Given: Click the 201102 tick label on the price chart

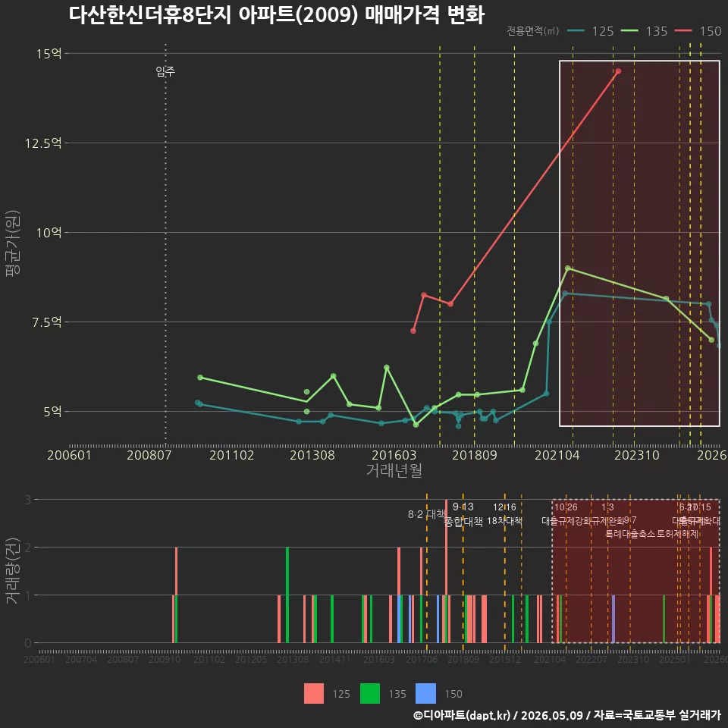Looking at the screenshot, I should click(232, 455).
